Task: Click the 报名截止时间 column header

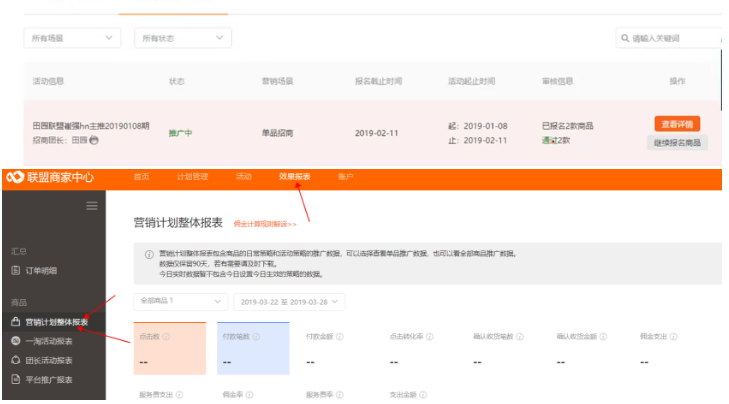Action: (378, 81)
